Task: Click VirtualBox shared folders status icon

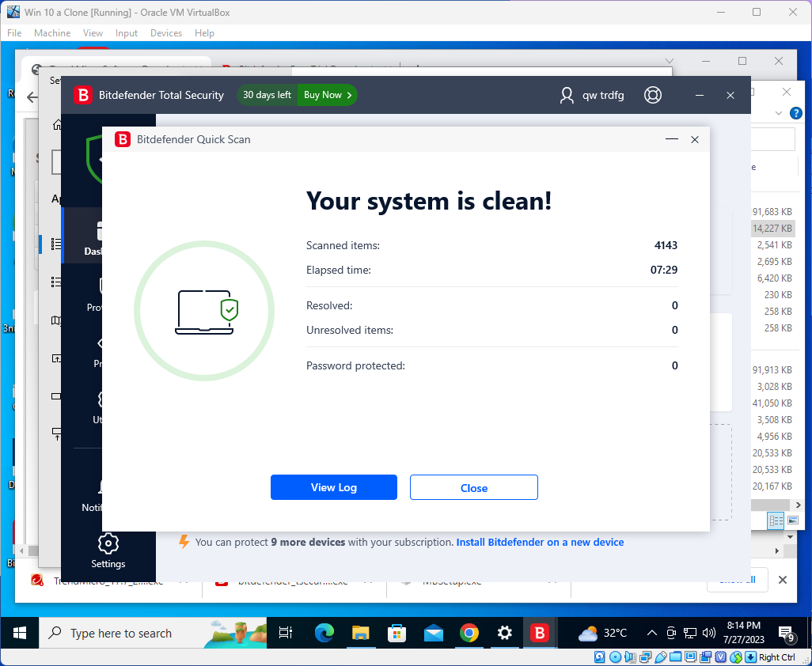Action: [x=675, y=657]
